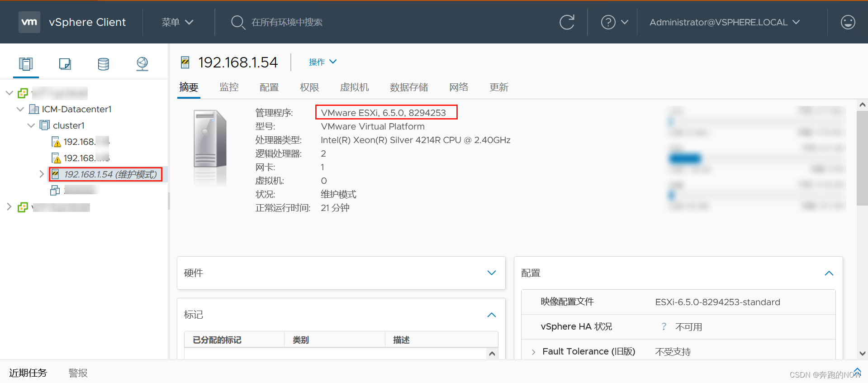The image size is (868, 383).
Task: Click the vSphere HA status question mark icon
Action: (664, 326)
